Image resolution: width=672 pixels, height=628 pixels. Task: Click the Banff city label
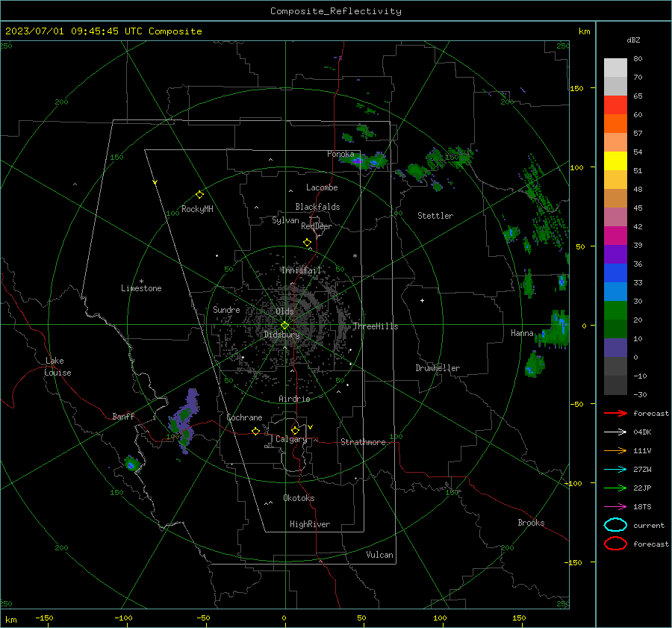tap(123, 416)
